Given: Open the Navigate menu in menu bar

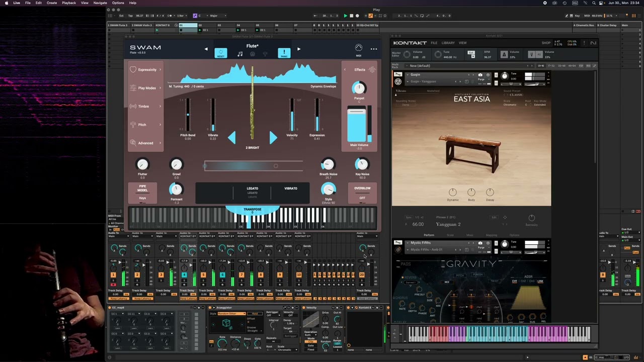Looking at the screenshot, I should click(100, 3).
